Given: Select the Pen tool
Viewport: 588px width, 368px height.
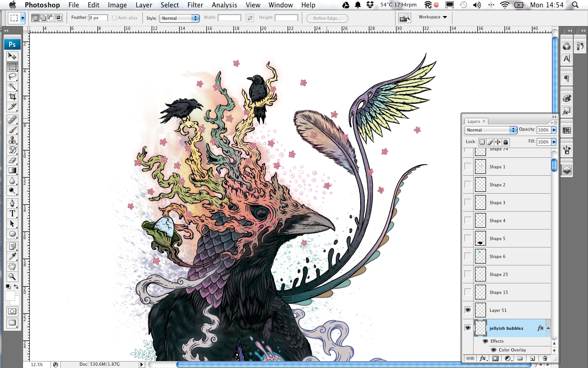Looking at the screenshot, I should pyautogui.click(x=12, y=203).
